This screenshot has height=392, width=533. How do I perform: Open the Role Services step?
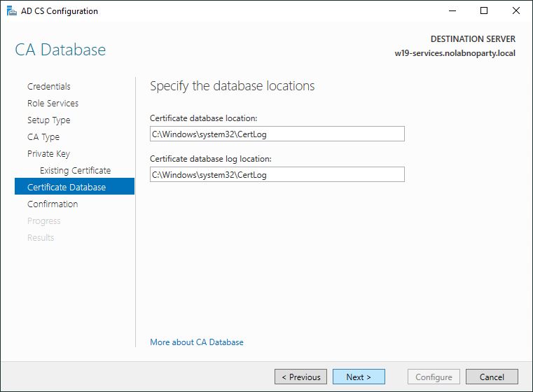(x=53, y=104)
